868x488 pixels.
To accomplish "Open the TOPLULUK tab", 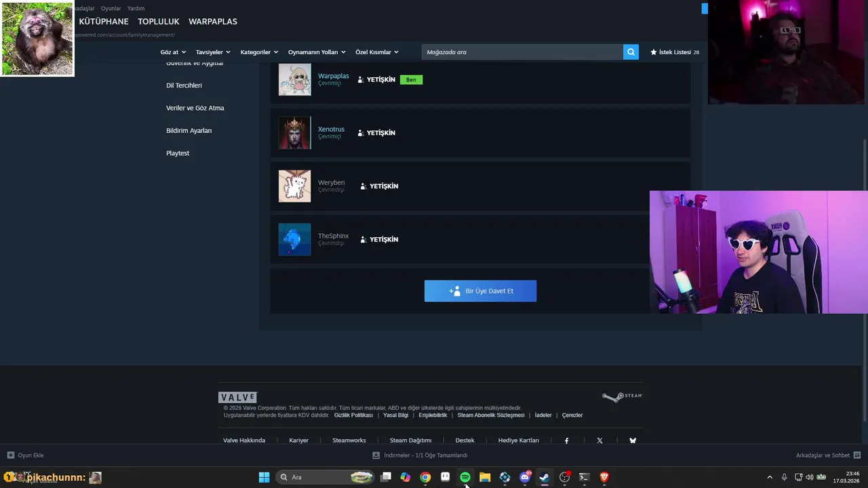I will pos(159,22).
